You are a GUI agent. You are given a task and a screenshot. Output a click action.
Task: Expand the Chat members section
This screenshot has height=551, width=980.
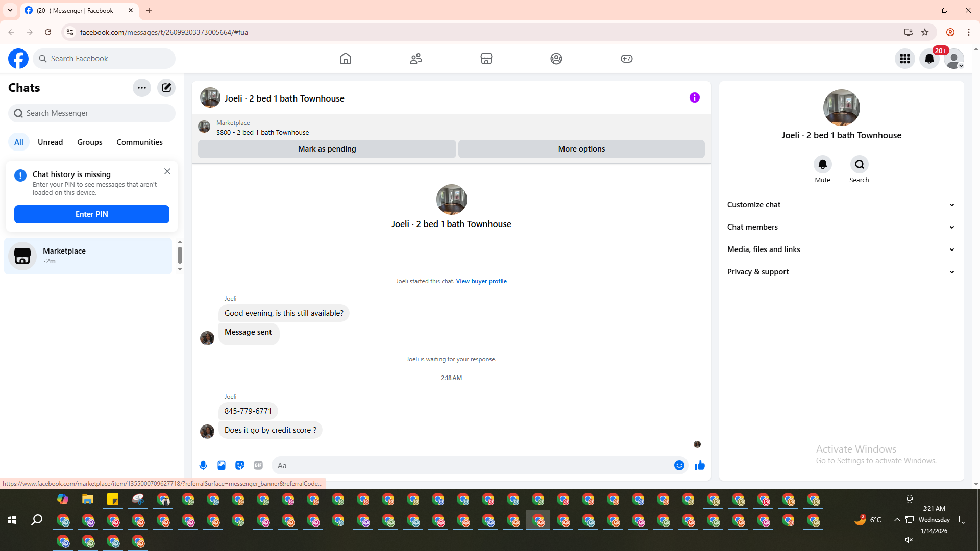(841, 227)
